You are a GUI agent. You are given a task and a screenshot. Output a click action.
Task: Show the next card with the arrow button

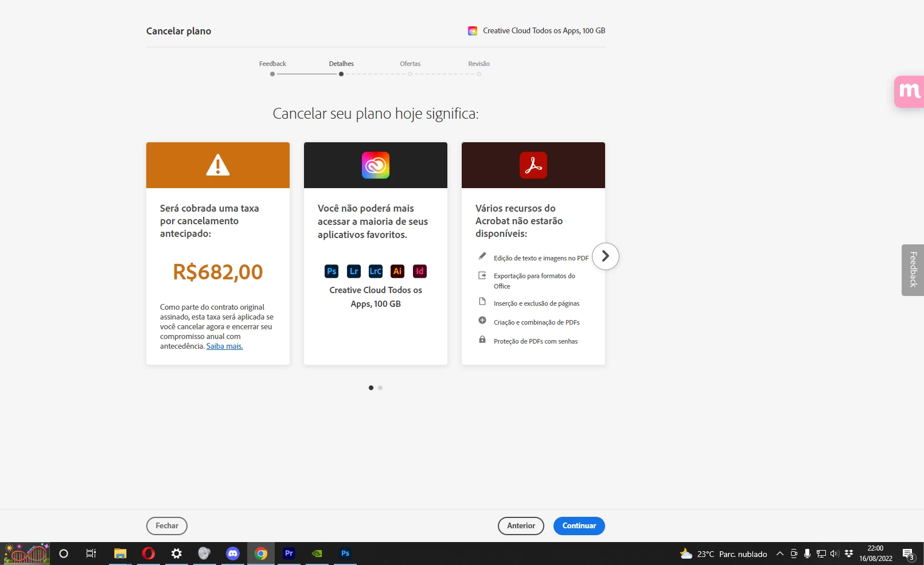pos(606,256)
